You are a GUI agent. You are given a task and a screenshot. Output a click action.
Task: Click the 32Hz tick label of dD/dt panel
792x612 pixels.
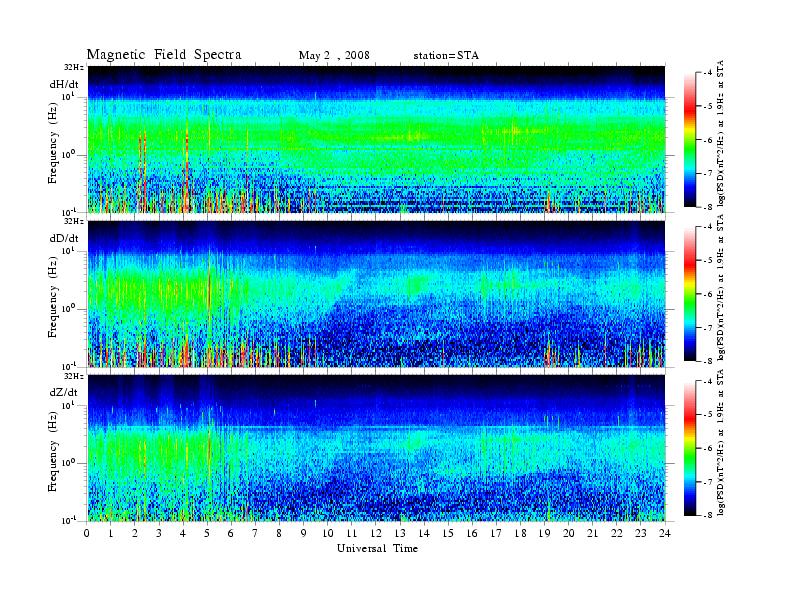(x=73, y=221)
